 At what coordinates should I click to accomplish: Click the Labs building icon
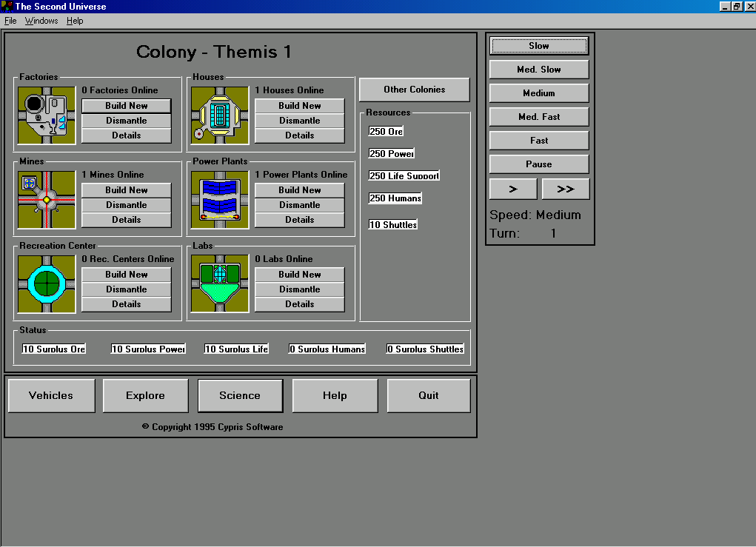coord(220,283)
